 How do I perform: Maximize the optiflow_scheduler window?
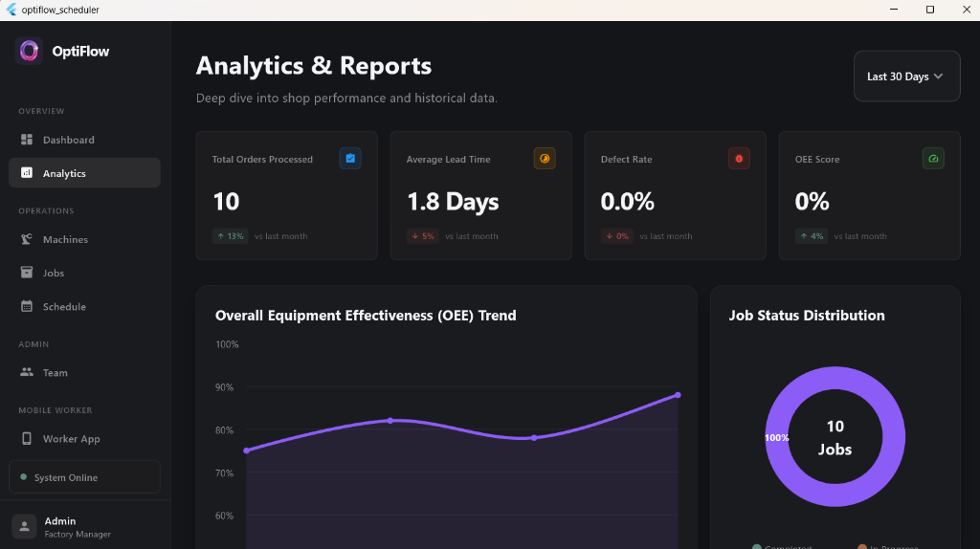click(930, 10)
